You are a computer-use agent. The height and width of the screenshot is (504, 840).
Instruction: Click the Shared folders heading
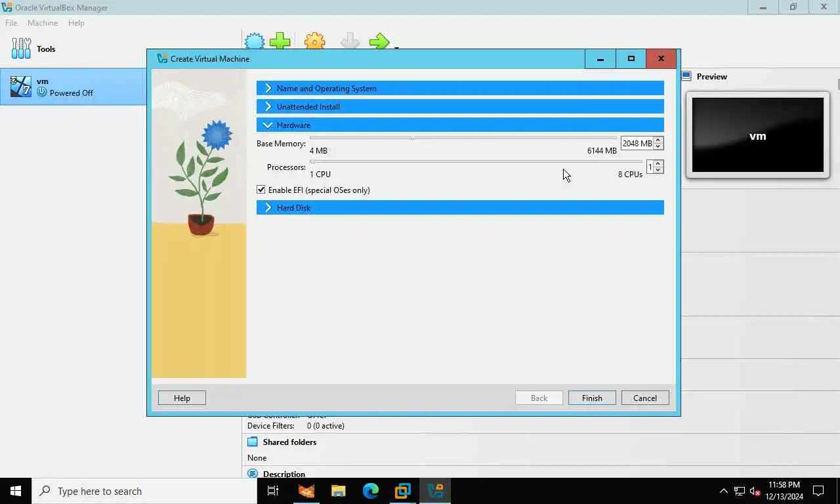pyautogui.click(x=289, y=442)
